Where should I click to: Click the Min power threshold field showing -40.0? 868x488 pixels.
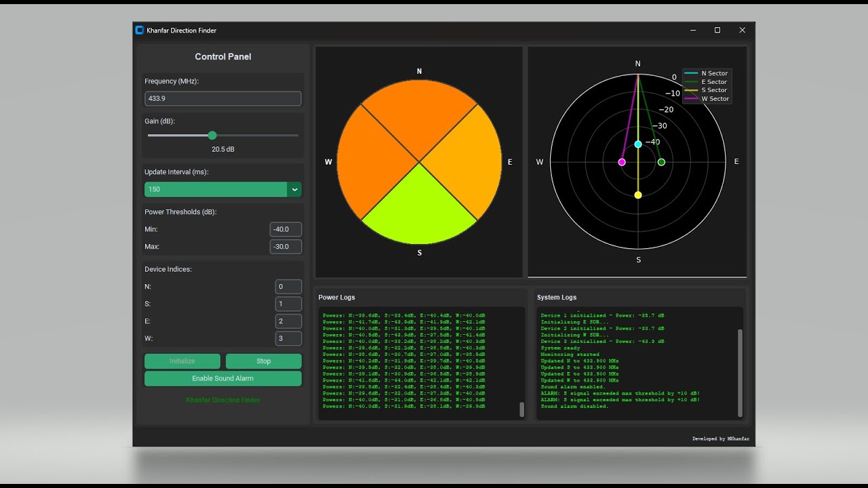pyautogui.click(x=285, y=229)
